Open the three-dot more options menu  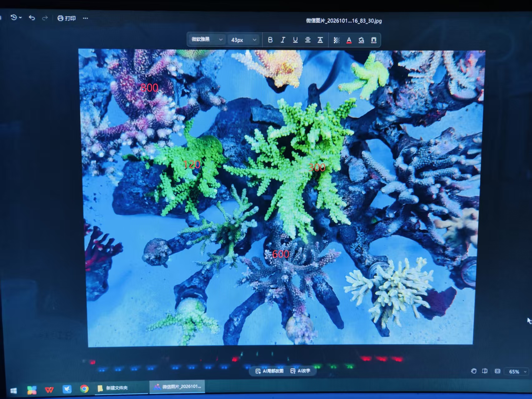coord(85,18)
